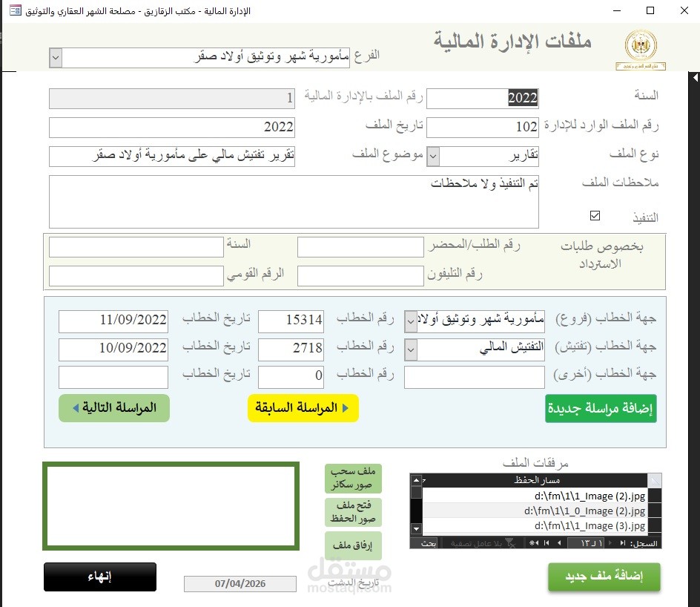Click the Access form icon in title bar
The width and height of the screenshot is (700, 607).
click(15, 10)
